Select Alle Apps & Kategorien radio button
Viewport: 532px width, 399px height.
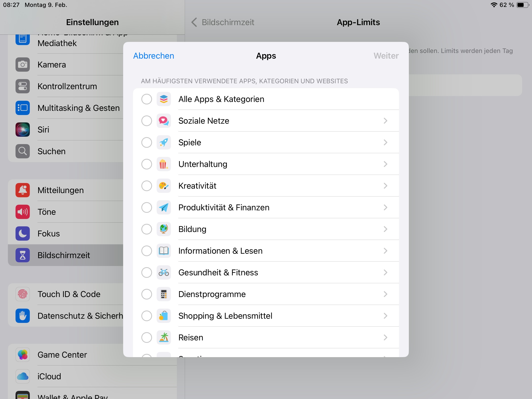[147, 99]
